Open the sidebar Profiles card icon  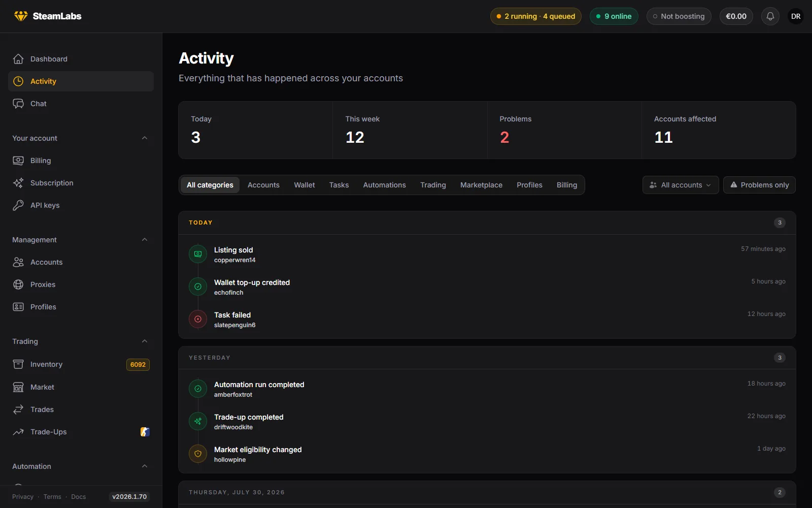pyautogui.click(x=18, y=307)
